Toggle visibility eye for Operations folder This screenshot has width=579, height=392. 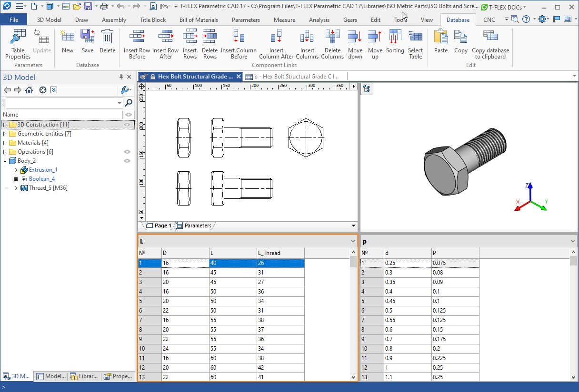(127, 152)
